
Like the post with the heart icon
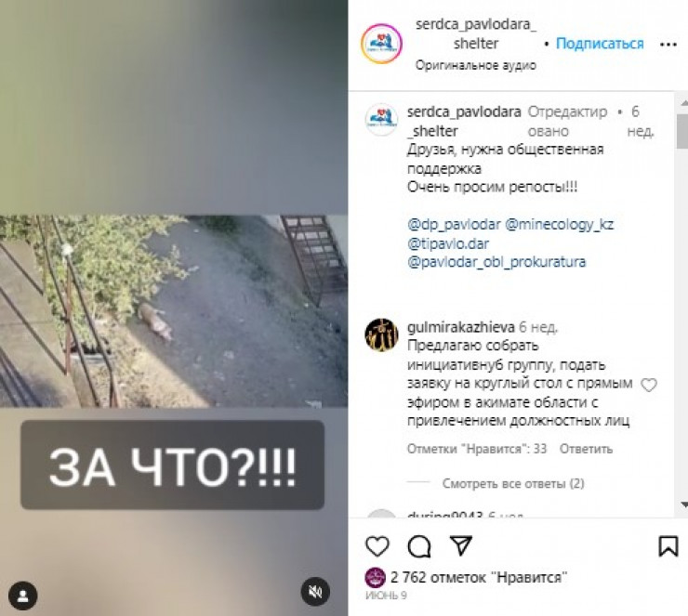point(377,546)
